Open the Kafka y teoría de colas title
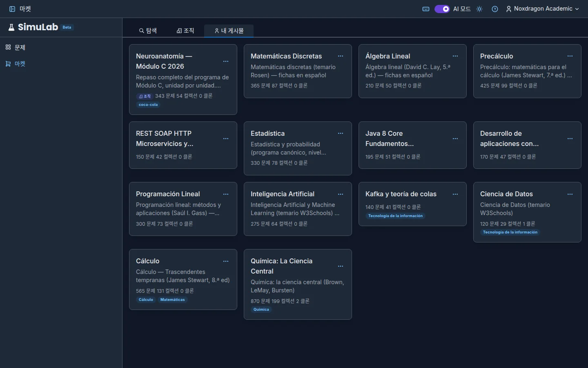 (x=401, y=194)
